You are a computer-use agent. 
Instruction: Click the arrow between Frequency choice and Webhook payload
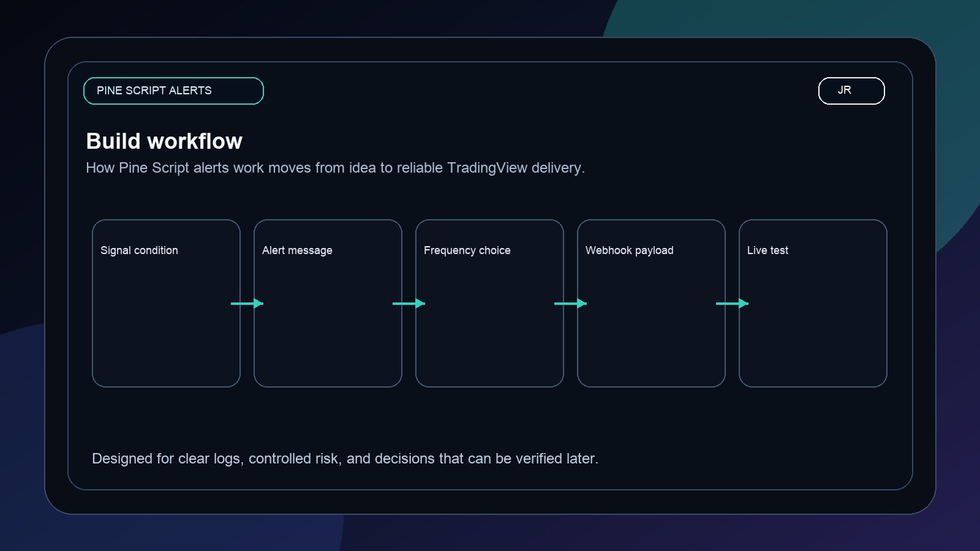pyautogui.click(x=570, y=303)
